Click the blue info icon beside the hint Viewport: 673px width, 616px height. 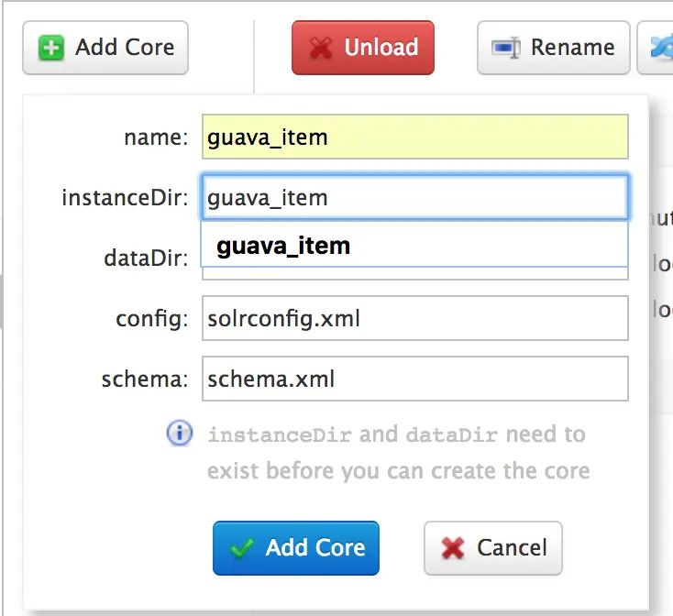tap(180, 434)
